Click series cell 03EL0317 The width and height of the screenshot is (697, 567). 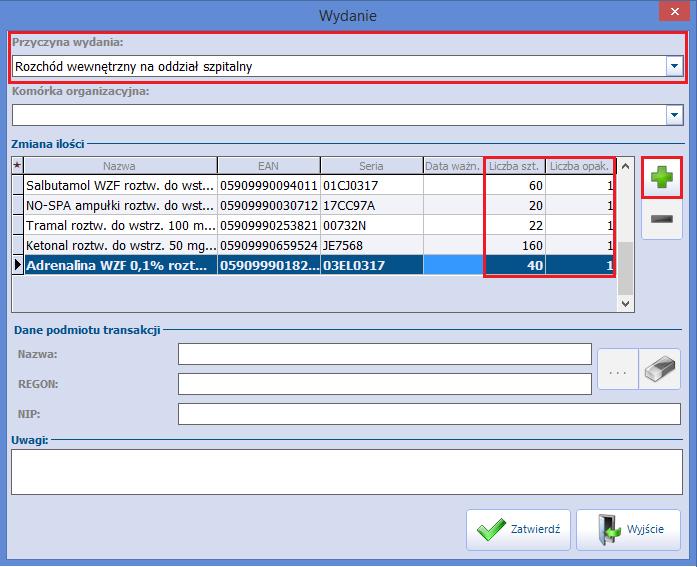point(371,265)
